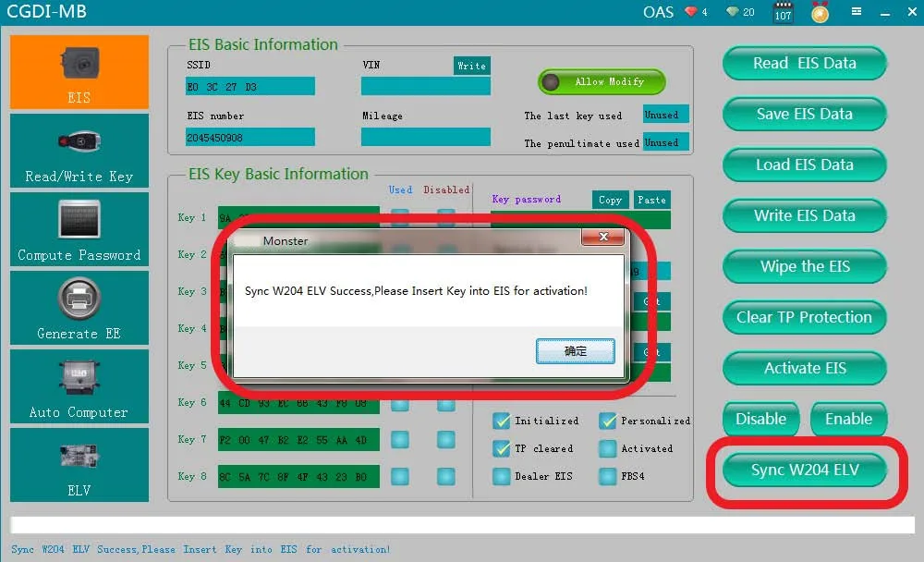Click the Paste key password button
Viewport: 924px width, 562px height.
(x=651, y=200)
